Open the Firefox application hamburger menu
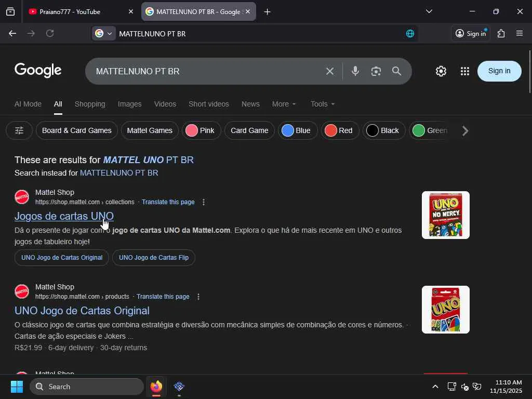Screen dimensions: 532x399 click(x=520, y=33)
